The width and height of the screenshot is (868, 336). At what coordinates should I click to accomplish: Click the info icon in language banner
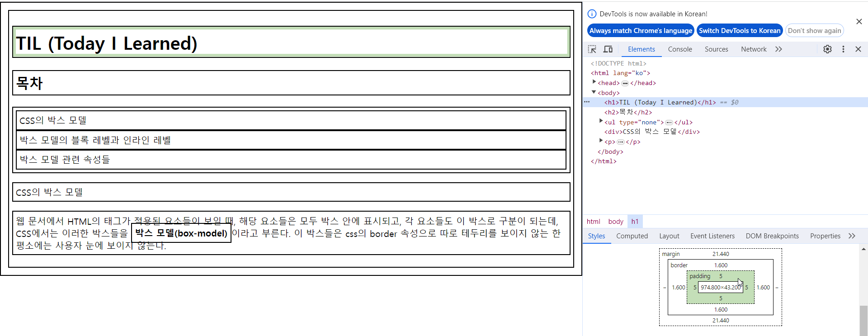point(592,14)
